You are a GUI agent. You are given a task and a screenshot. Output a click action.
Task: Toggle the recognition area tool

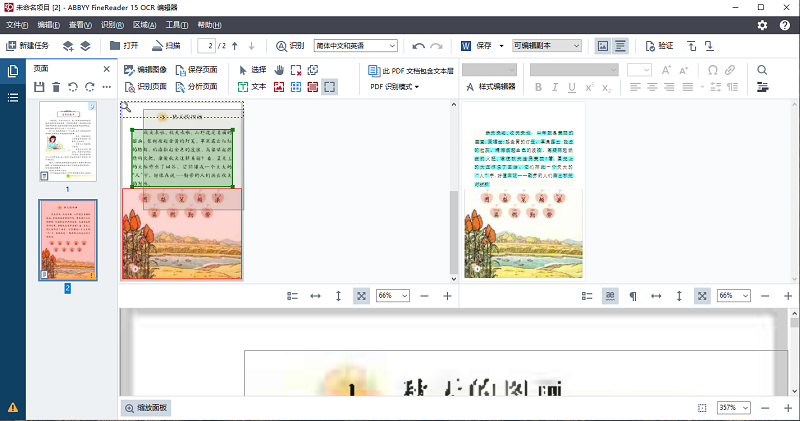pyautogui.click(x=330, y=87)
